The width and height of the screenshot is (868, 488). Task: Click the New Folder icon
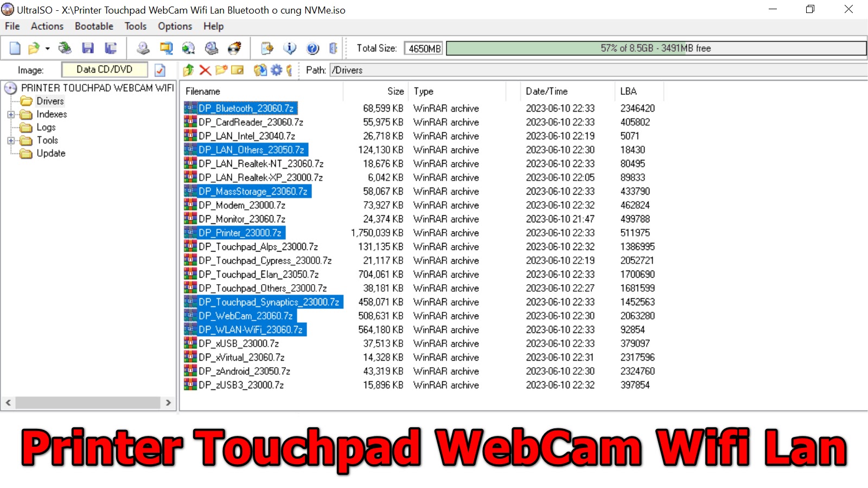(221, 70)
